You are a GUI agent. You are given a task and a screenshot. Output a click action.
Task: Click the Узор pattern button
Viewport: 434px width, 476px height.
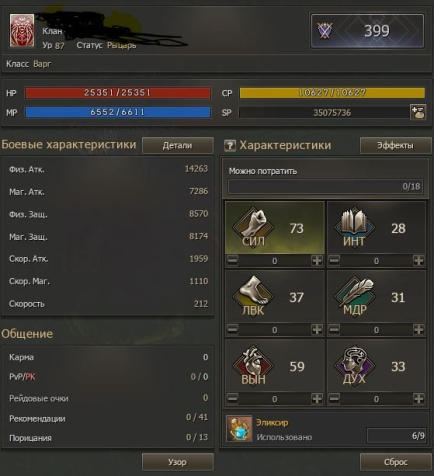pyautogui.click(x=178, y=462)
